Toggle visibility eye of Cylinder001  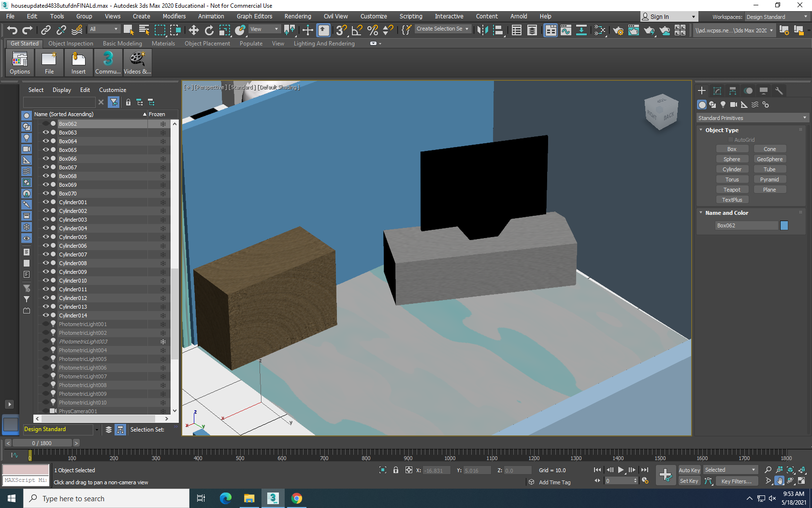pos(46,202)
